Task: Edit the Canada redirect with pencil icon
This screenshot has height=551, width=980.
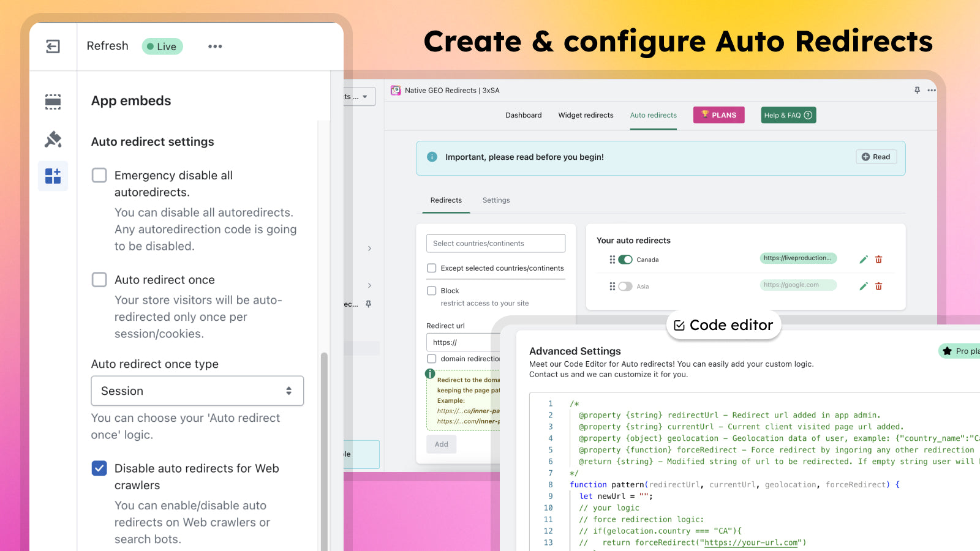Action: [x=864, y=260]
